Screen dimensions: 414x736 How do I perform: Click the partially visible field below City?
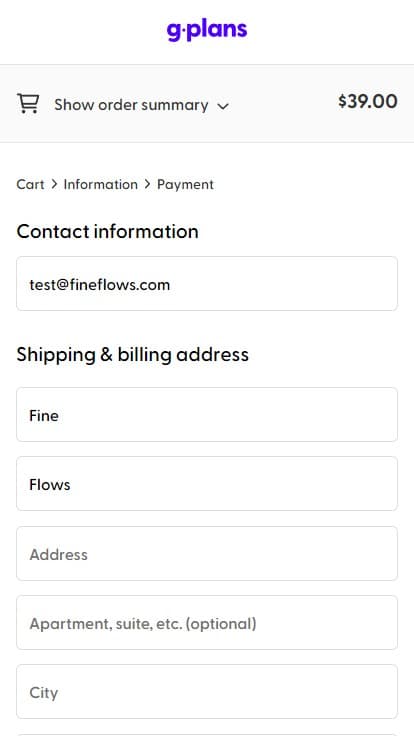[207, 735]
